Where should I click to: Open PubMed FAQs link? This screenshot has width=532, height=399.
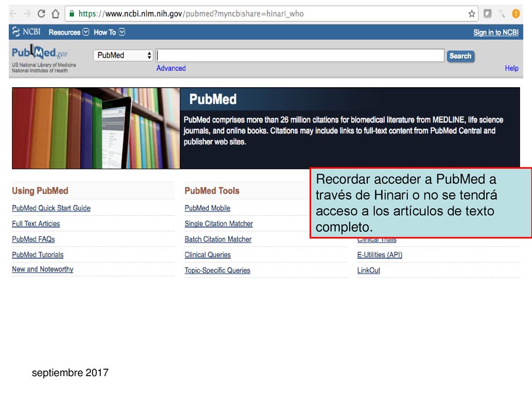coord(33,239)
